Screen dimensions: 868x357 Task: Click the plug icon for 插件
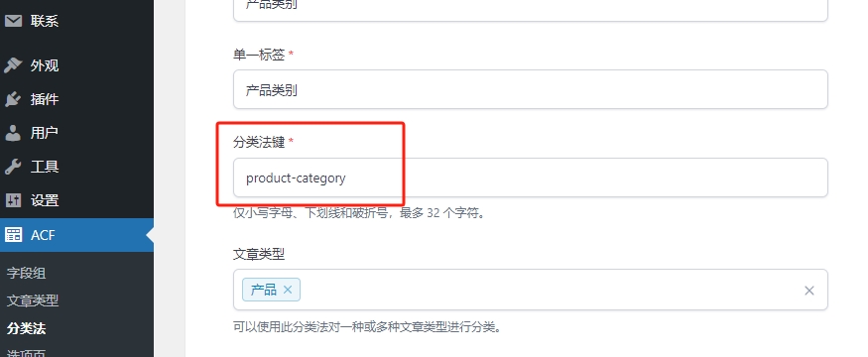[x=13, y=99]
